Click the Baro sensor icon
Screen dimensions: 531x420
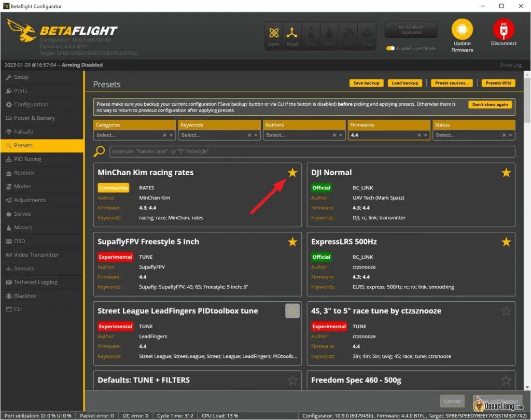tap(329, 36)
